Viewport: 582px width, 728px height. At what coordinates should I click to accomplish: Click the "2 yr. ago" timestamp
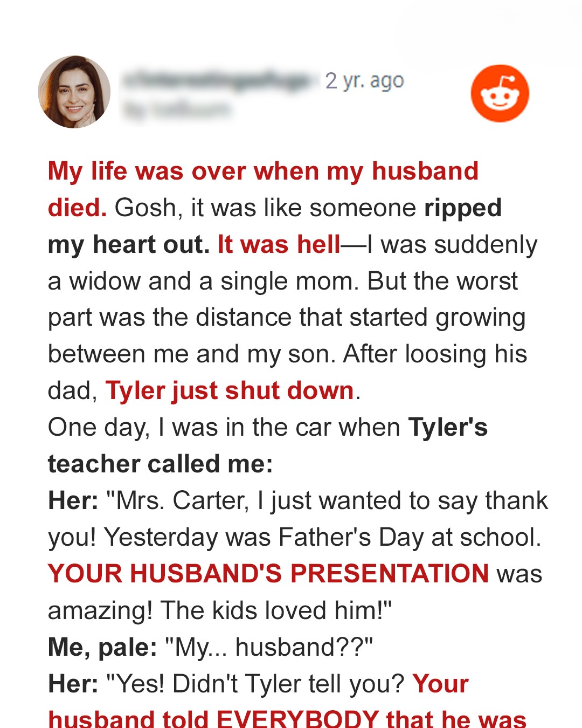(364, 81)
